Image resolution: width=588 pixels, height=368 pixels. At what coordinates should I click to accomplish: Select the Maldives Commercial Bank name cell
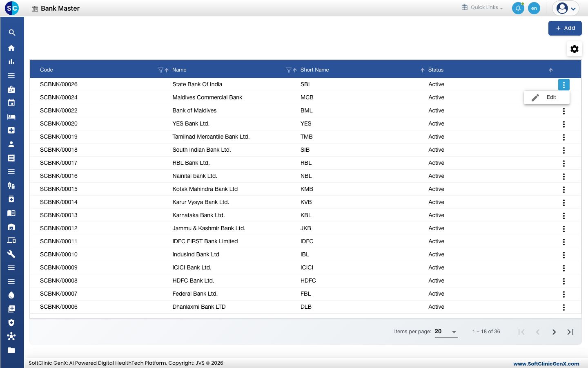tap(207, 97)
